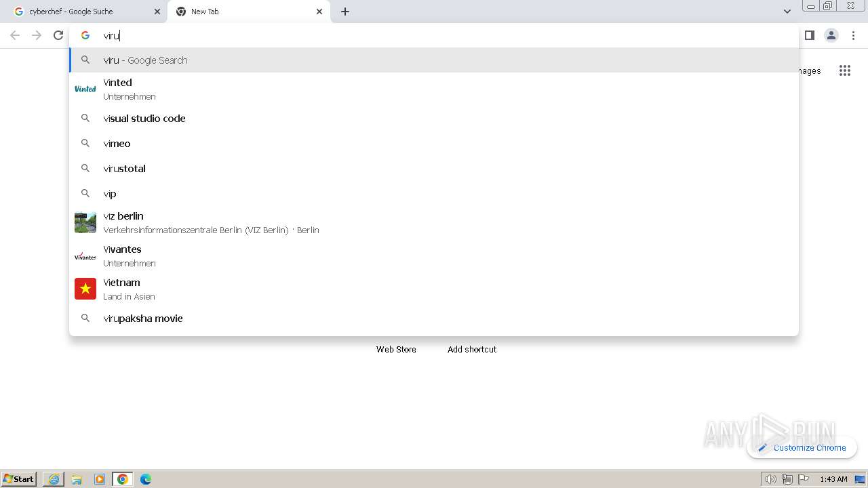The width and height of the screenshot is (868, 488).
Task: Open the side panel icon
Action: pyautogui.click(x=810, y=35)
